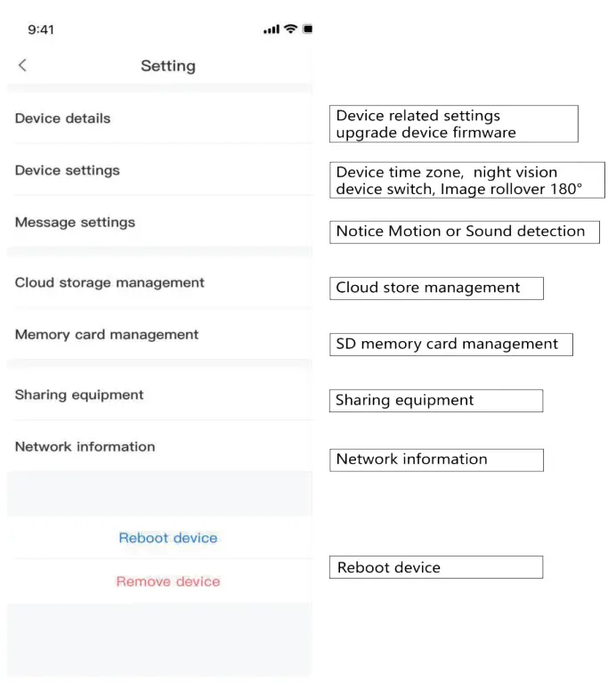
Task: Open Message settings
Action: (75, 223)
